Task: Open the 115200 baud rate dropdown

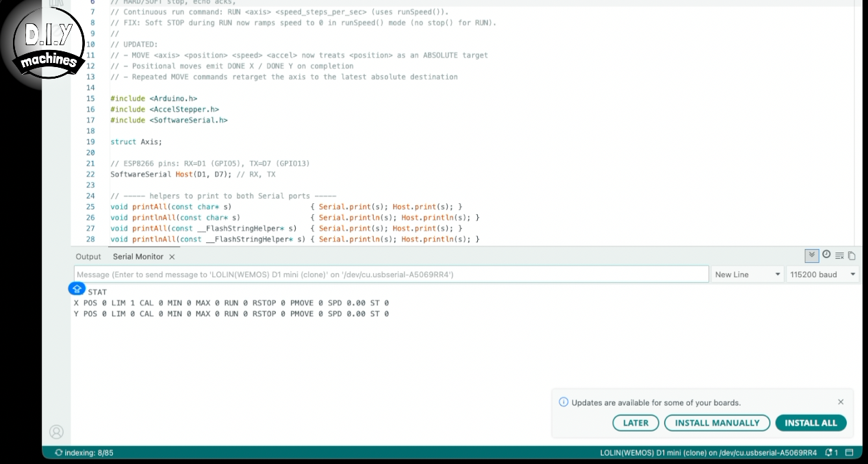Action: 822,274
